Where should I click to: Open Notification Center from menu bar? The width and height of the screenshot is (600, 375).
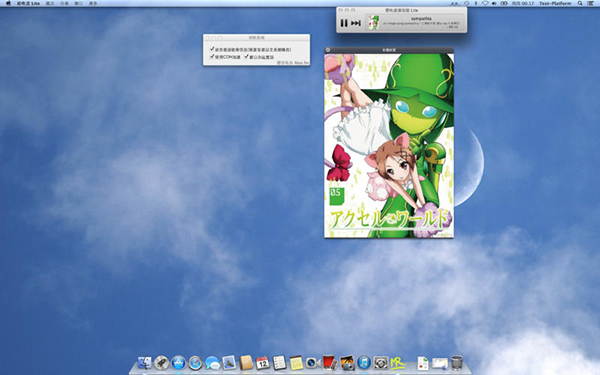tap(591, 3)
